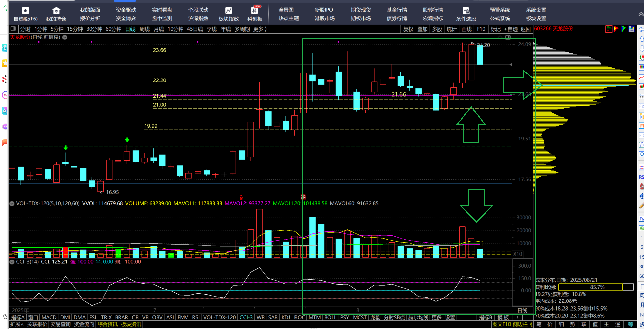644x329 pixels.
Task: Open the 图文F10 link
Action: click(502, 324)
